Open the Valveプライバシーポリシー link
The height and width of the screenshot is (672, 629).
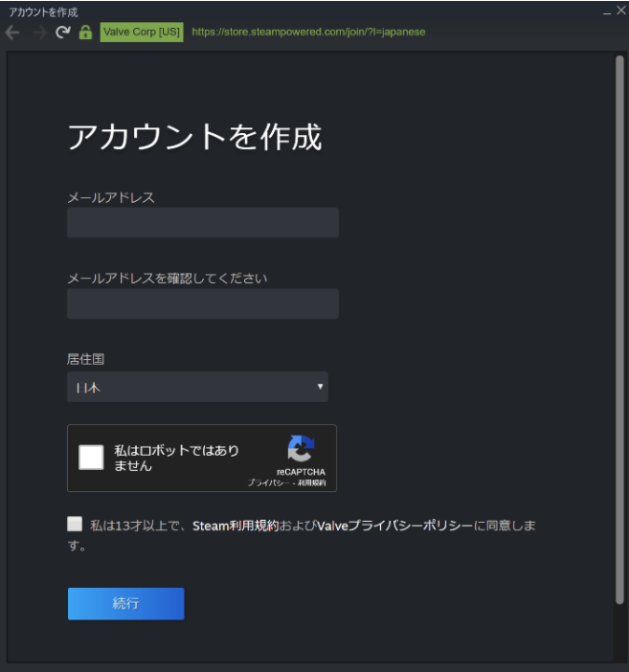(x=394, y=526)
